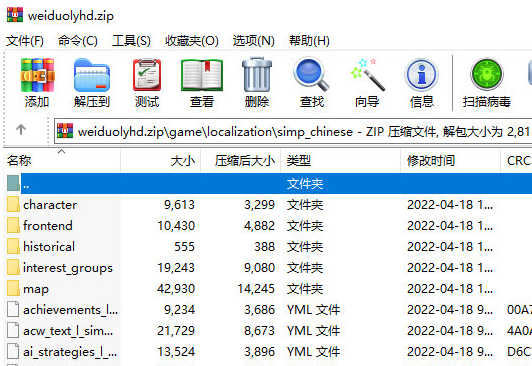
Task: Open the 文件(F) menu
Action: pos(25,41)
